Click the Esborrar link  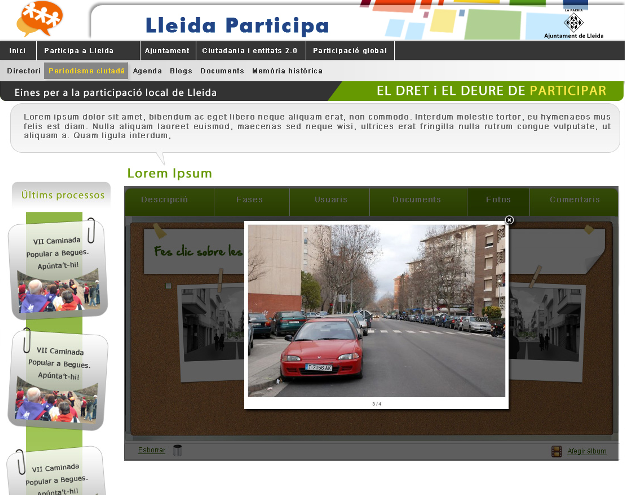pyautogui.click(x=151, y=450)
